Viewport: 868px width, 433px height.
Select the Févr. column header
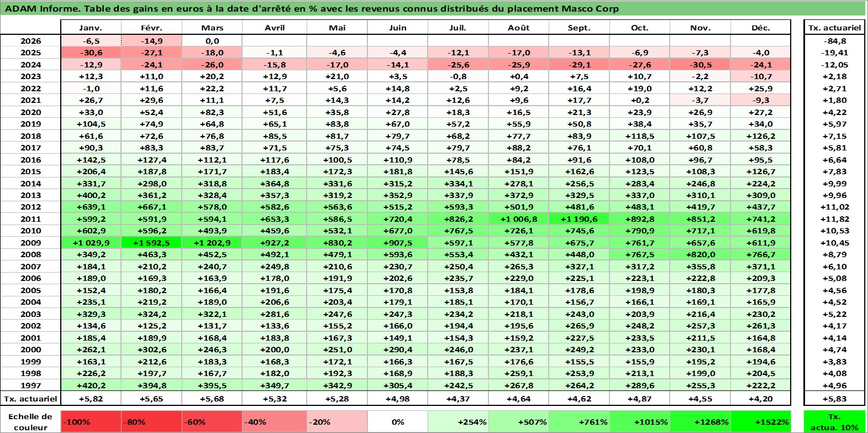click(151, 28)
